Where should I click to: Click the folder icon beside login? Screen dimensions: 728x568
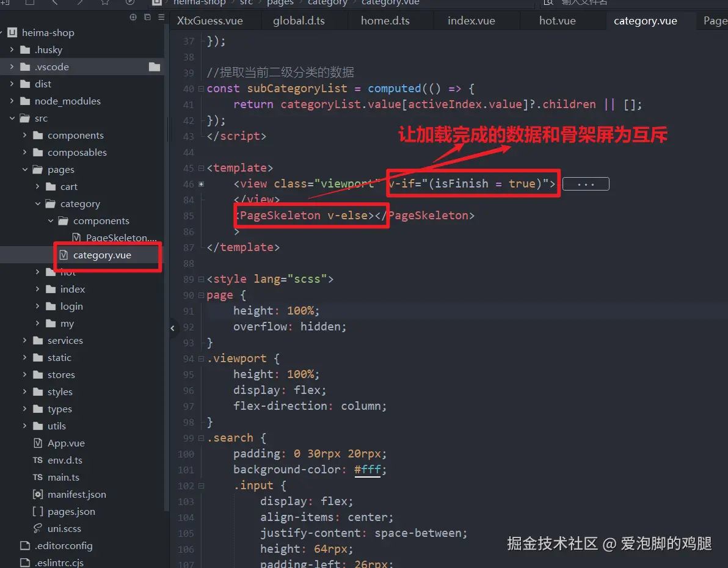point(51,307)
